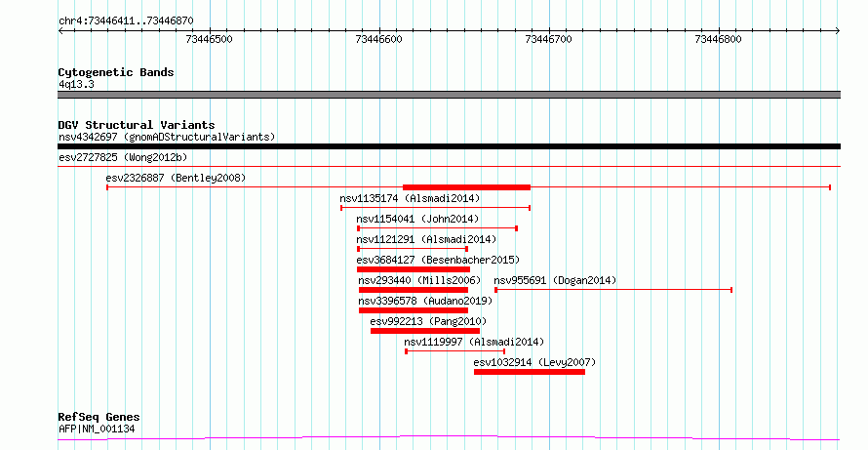Open nsv1119997 (Alsmadi2014) variant label

474,342
